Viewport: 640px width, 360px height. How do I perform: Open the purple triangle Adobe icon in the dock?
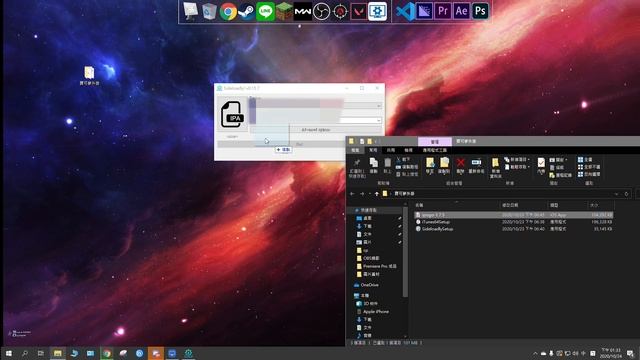(424, 11)
